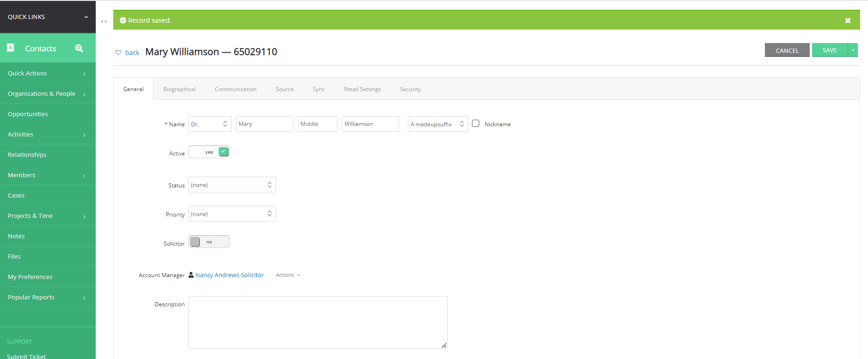Expand the Members menu
Image resolution: width=868 pixels, height=359 pixels.
[x=48, y=175]
